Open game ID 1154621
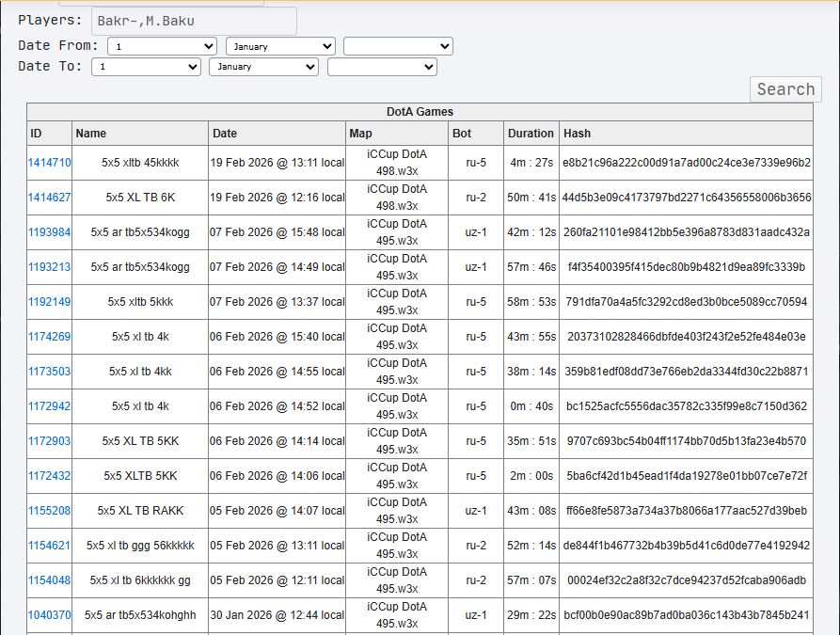The width and height of the screenshot is (840, 635). pyautogui.click(x=49, y=546)
